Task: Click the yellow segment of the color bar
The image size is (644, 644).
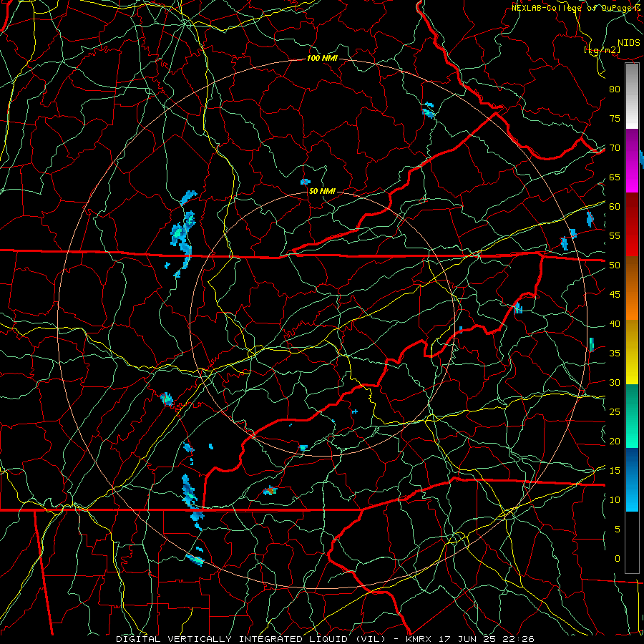Action: [x=632, y=352]
